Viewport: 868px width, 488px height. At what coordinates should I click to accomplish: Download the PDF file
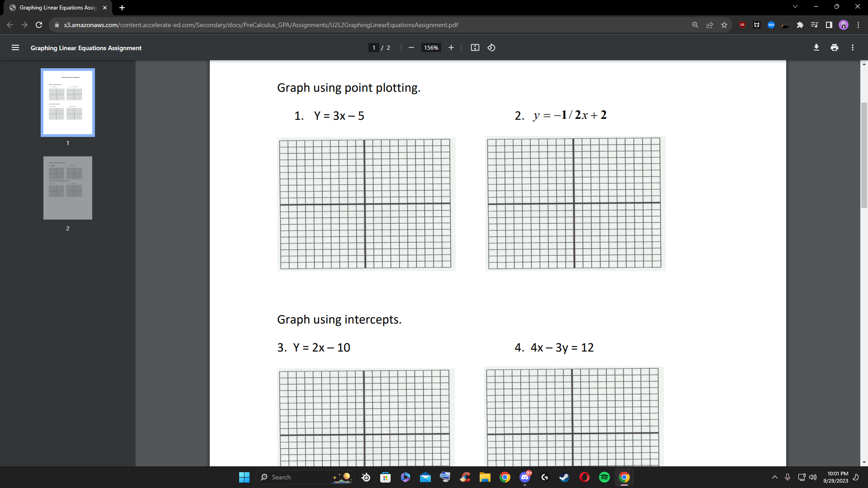tap(816, 47)
